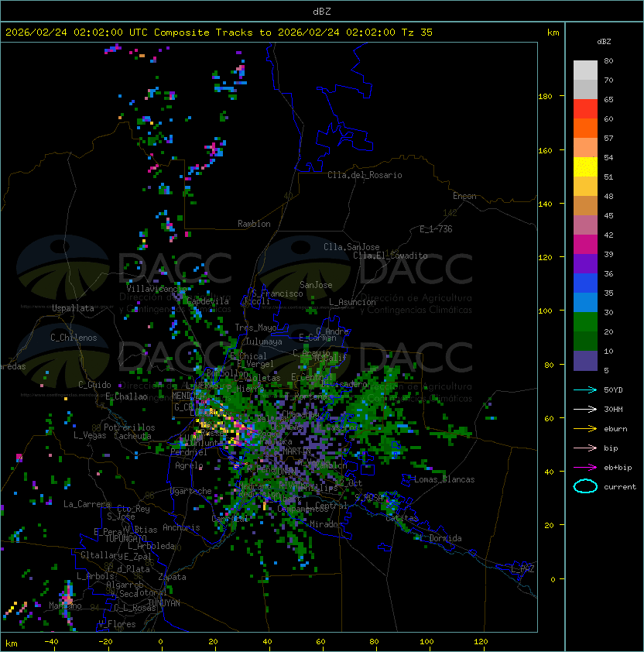Click the 'Lomas_Blancas' map label
The image size is (644, 652).
tap(444, 479)
